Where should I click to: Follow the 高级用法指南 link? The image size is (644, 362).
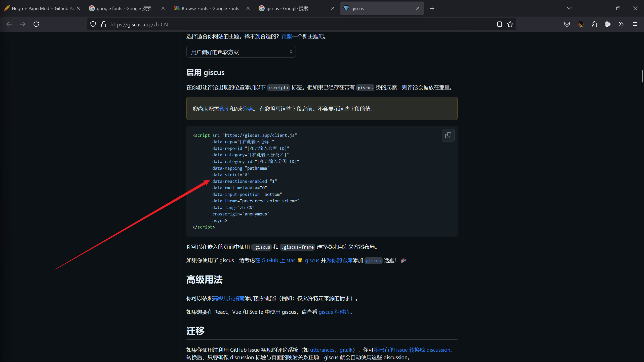point(229,298)
